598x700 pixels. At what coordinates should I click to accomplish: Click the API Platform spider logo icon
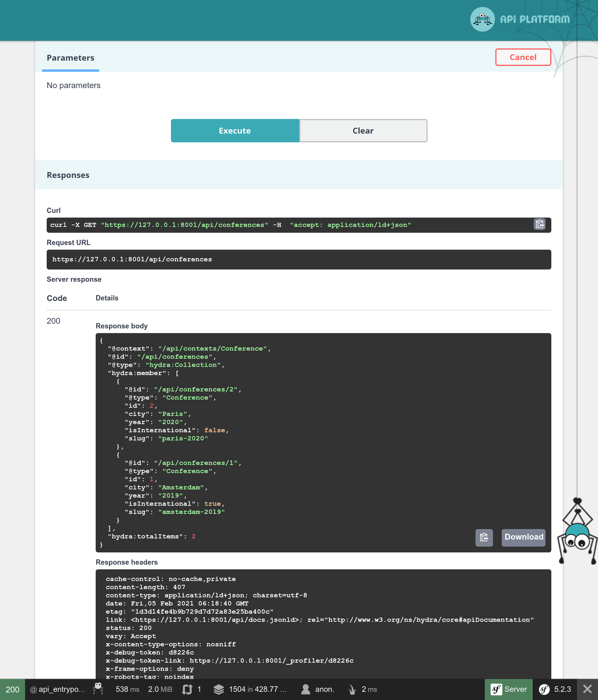(x=482, y=19)
